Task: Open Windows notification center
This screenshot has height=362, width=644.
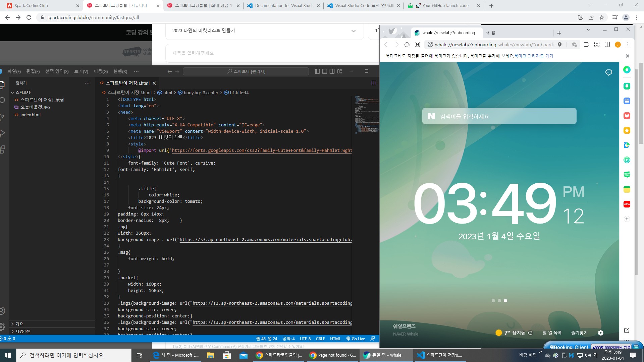Action: 633,355
